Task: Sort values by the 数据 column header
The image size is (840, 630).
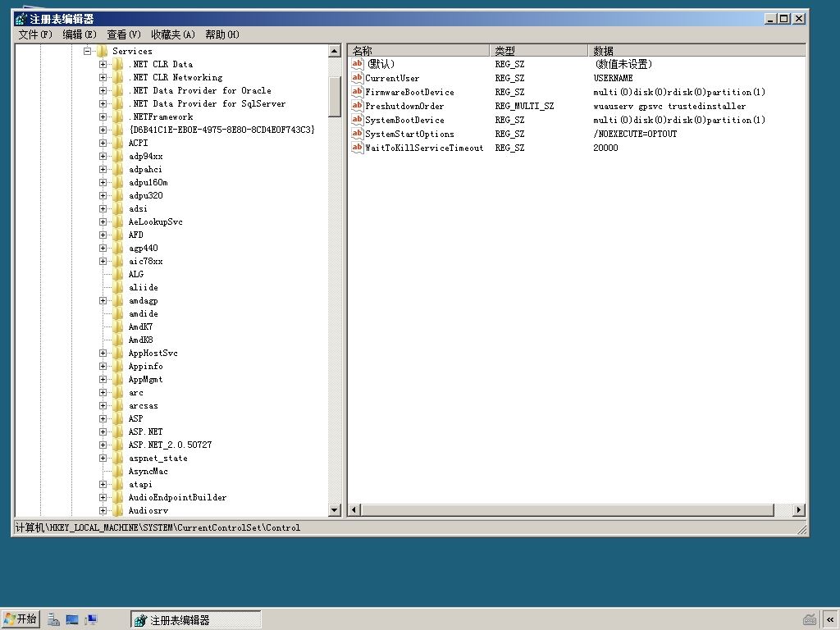Action: [x=696, y=51]
